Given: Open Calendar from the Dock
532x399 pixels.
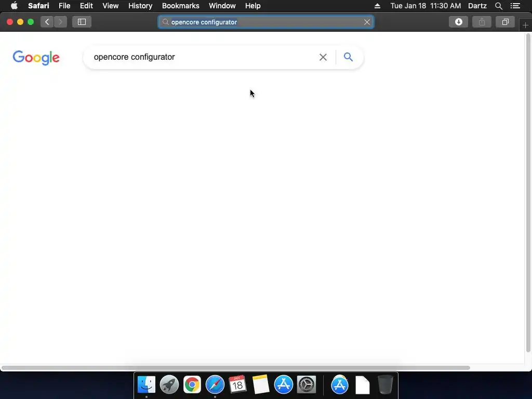Looking at the screenshot, I should (237, 385).
